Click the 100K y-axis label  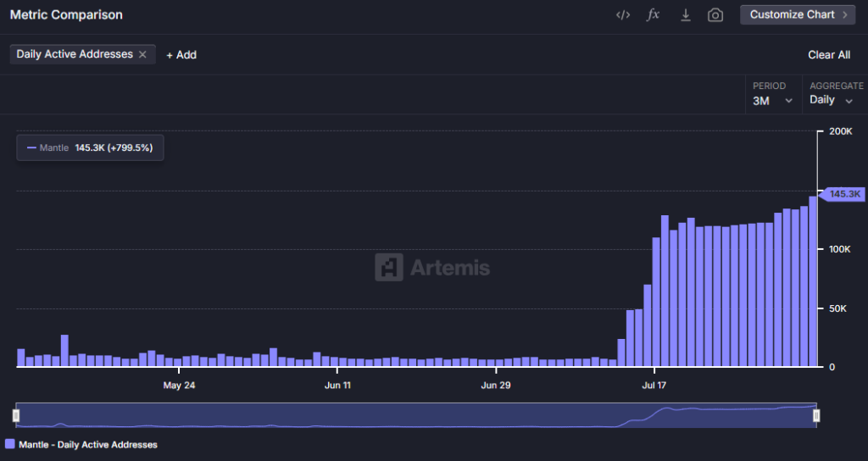840,250
